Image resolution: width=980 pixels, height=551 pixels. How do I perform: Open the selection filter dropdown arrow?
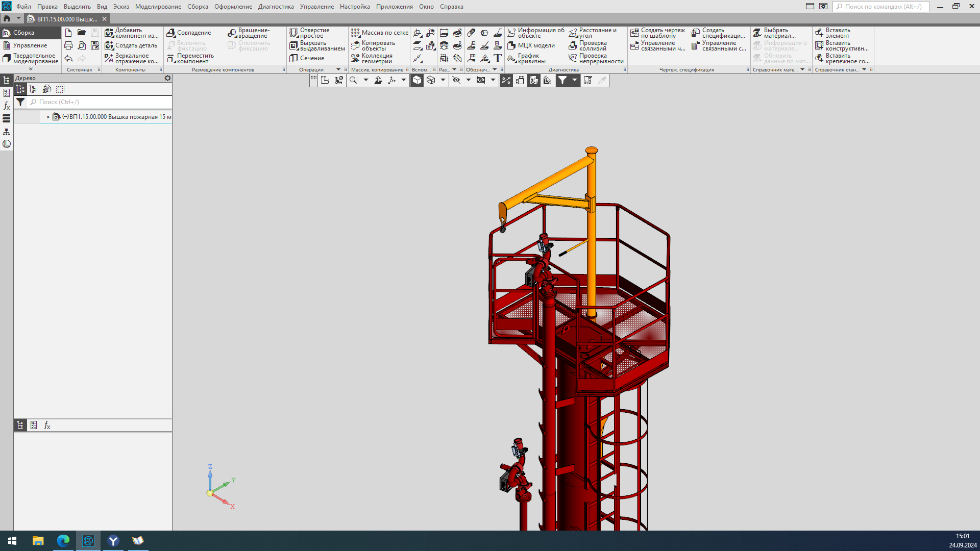coord(574,80)
